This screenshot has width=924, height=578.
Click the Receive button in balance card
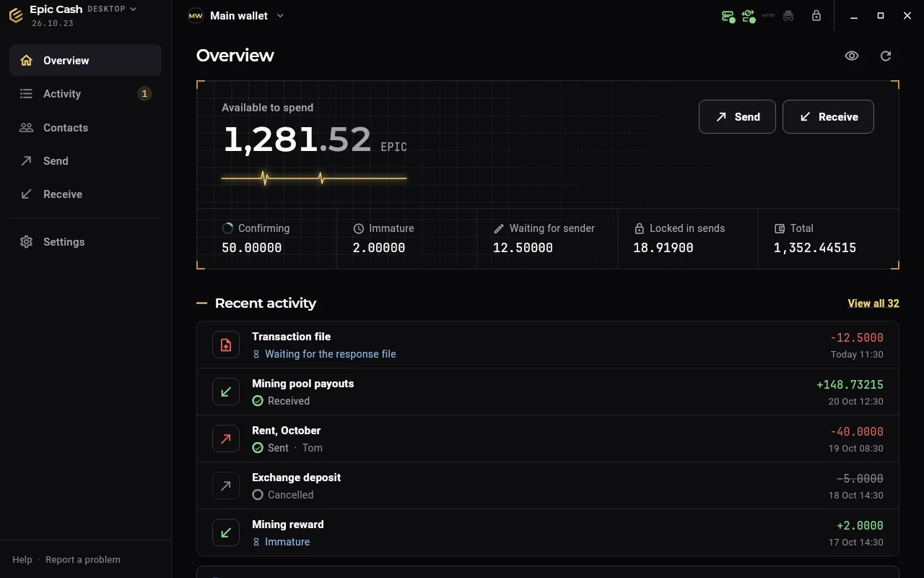(828, 116)
